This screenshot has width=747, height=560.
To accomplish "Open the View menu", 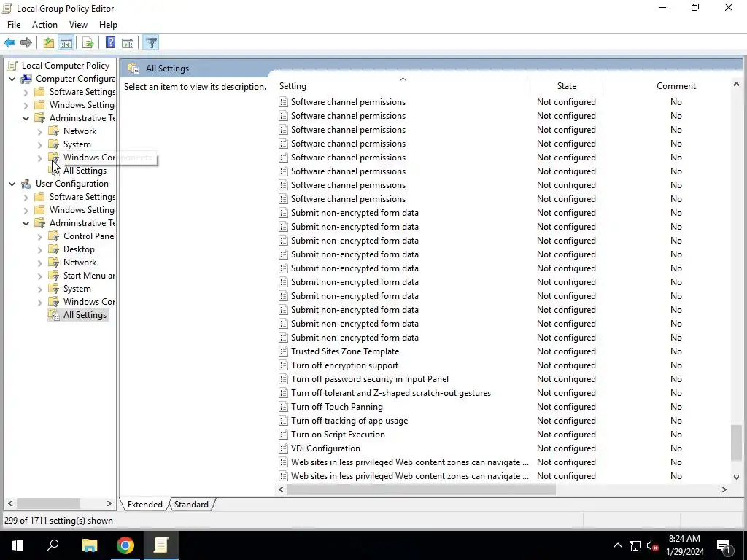I will [x=78, y=25].
